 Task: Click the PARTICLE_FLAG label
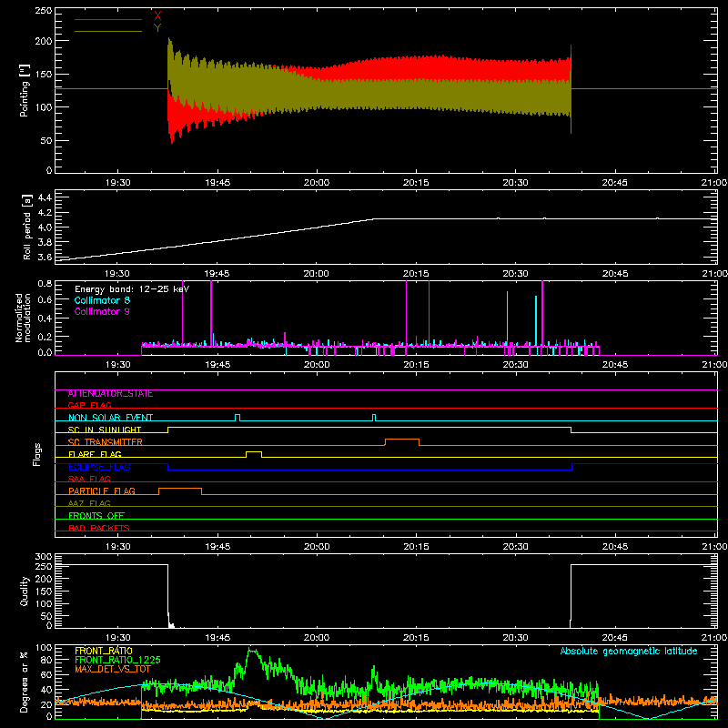click(102, 490)
